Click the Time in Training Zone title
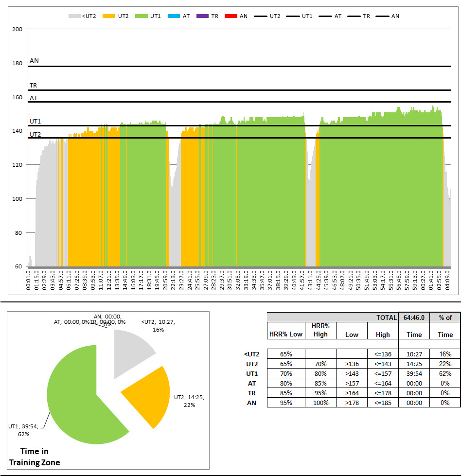461x476 pixels. click(35, 457)
